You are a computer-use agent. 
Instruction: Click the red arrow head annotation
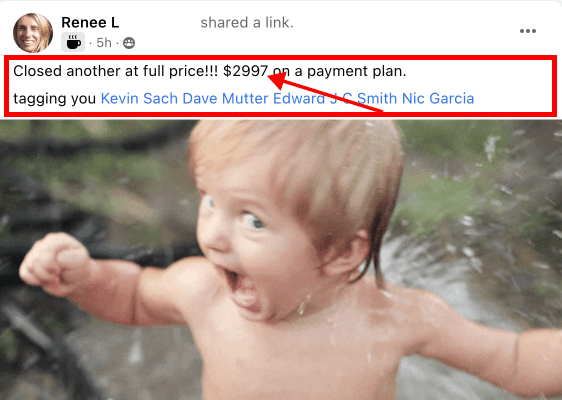tap(279, 80)
